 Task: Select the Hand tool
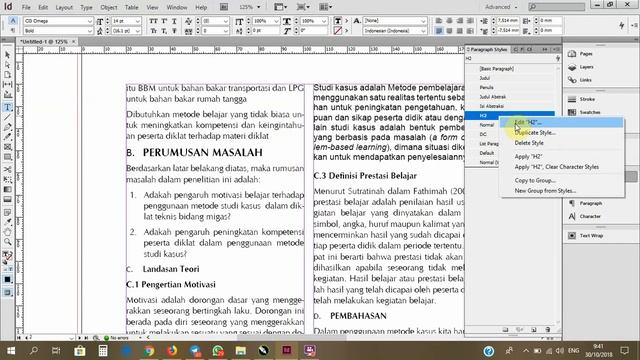click(x=7, y=232)
